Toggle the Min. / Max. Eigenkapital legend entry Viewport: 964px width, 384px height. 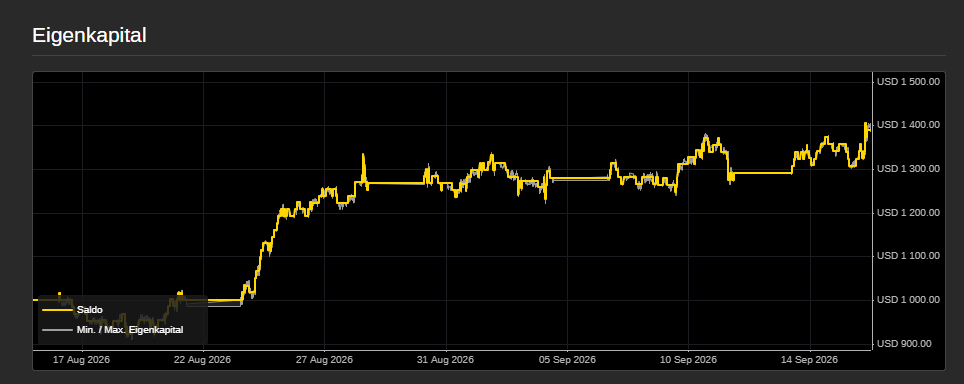click(x=113, y=330)
